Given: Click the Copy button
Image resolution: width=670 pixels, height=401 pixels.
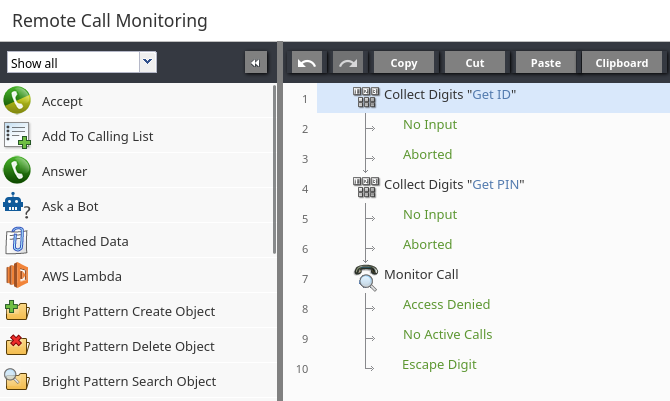Looking at the screenshot, I should coord(404,63).
